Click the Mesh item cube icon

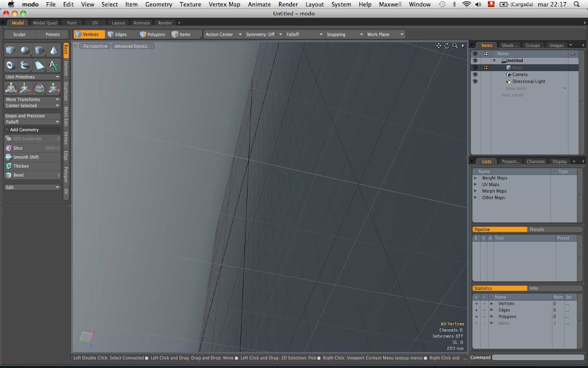(x=508, y=67)
